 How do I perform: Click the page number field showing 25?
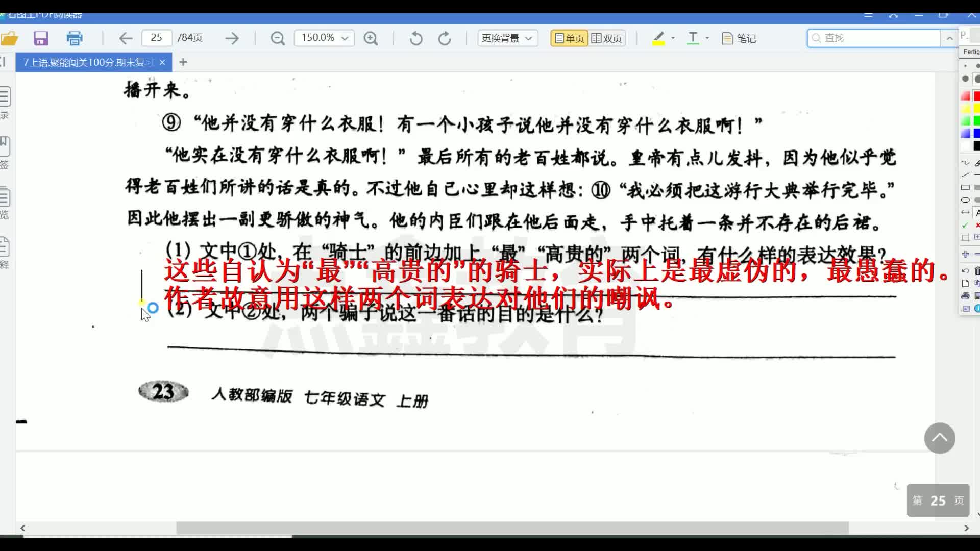click(157, 38)
